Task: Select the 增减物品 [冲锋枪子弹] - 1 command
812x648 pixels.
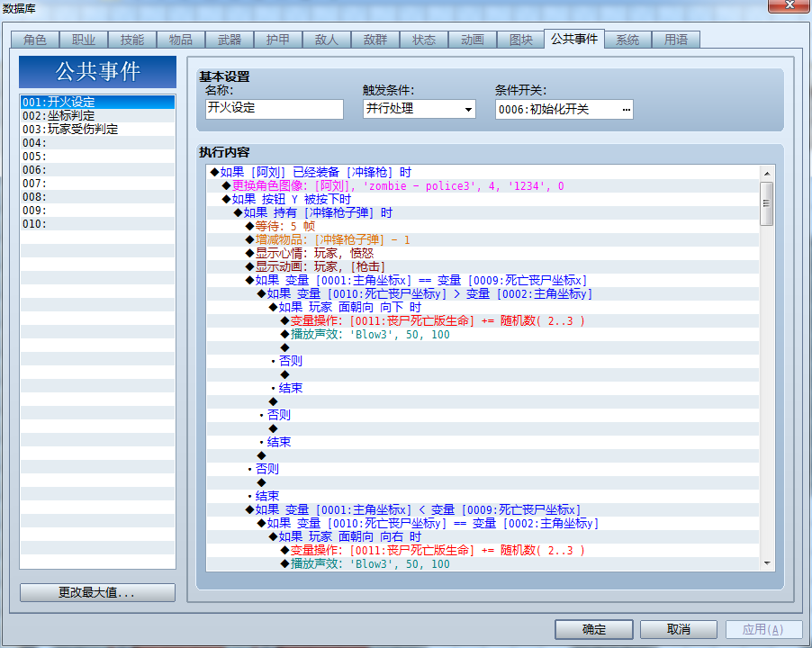Action: [483, 239]
